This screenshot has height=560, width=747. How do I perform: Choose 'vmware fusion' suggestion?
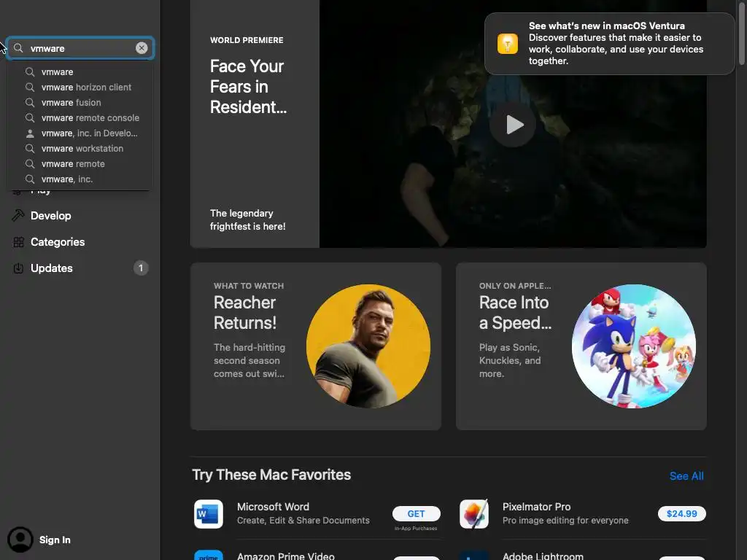[71, 102]
